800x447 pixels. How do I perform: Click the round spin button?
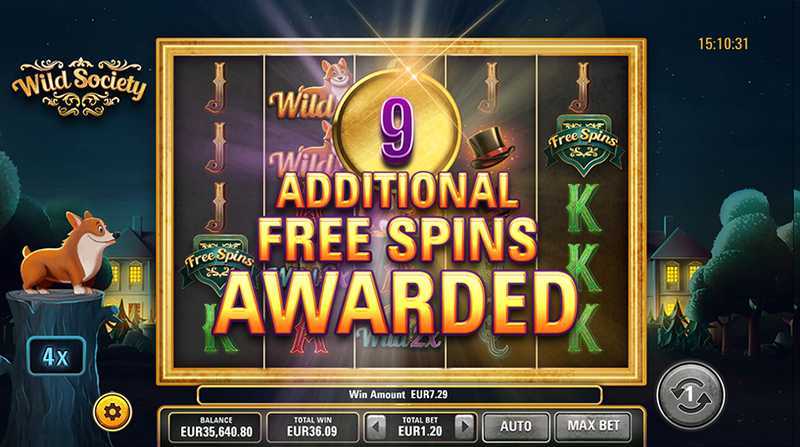pyautogui.click(x=690, y=394)
